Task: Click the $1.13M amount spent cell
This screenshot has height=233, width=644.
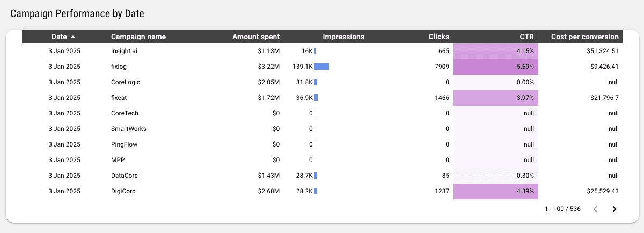Action: (x=269, y=52)
